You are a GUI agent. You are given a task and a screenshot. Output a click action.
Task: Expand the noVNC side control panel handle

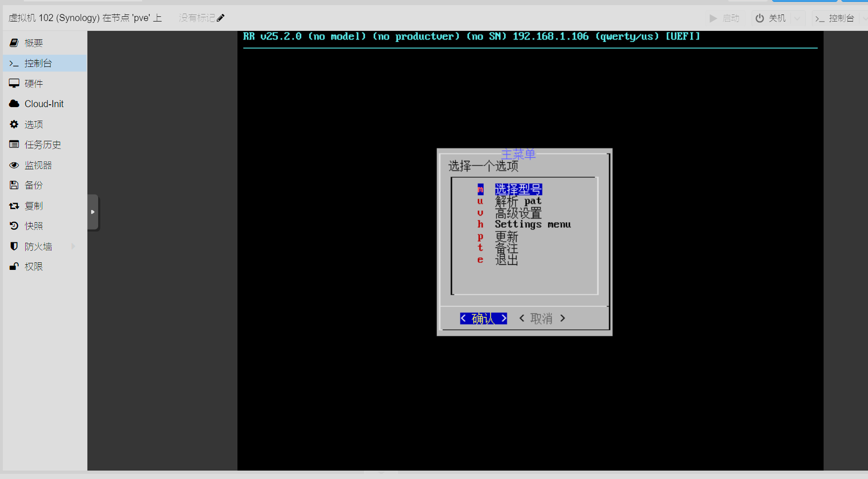(93, 212)
